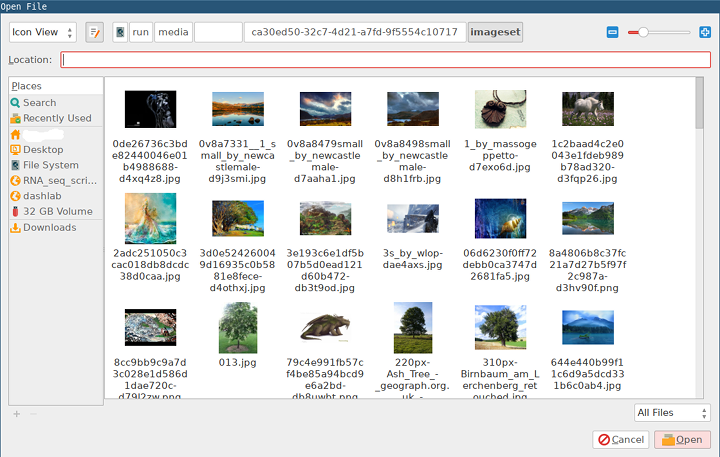Select thumbnail 0v8a7331 lake sunset image
The height and width of the screenshot is (457, 720).
pos(238,109)
